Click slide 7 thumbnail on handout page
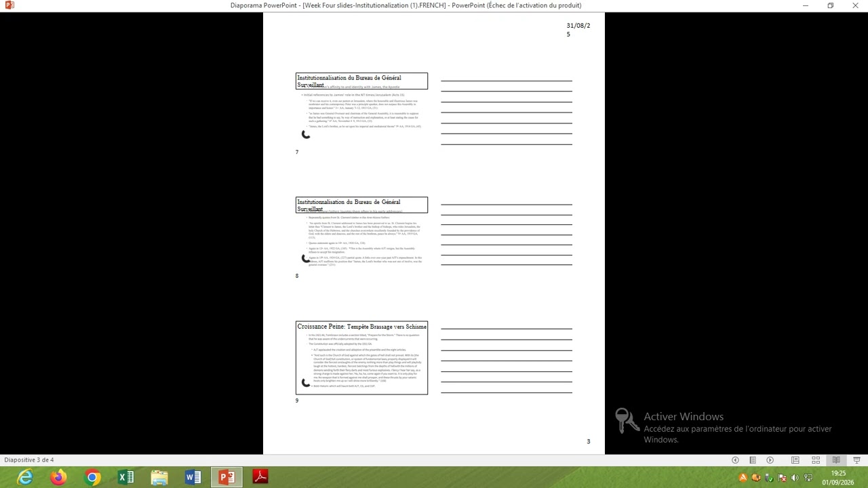The height and width of the screenshot is (488, 868). tap(361, 110)
